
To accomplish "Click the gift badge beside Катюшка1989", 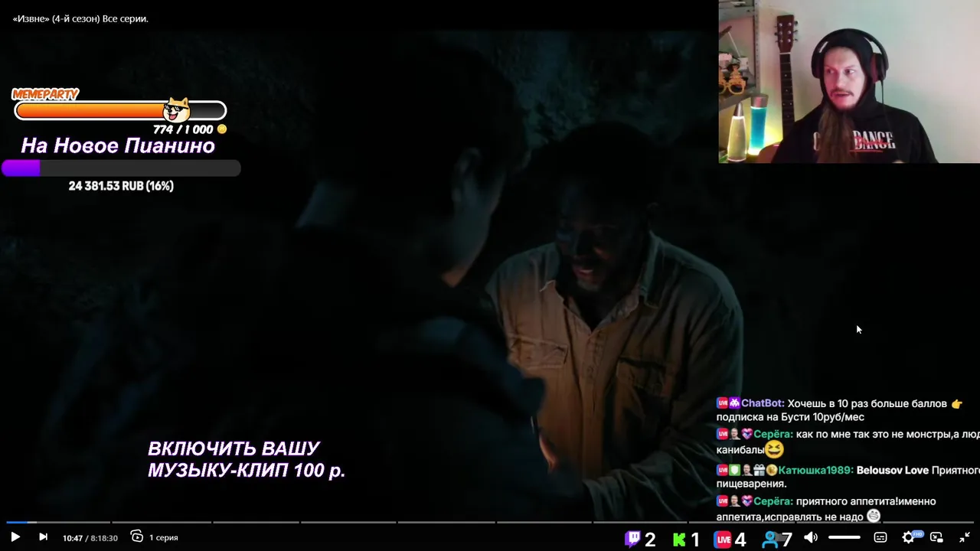I will (759, 470).
